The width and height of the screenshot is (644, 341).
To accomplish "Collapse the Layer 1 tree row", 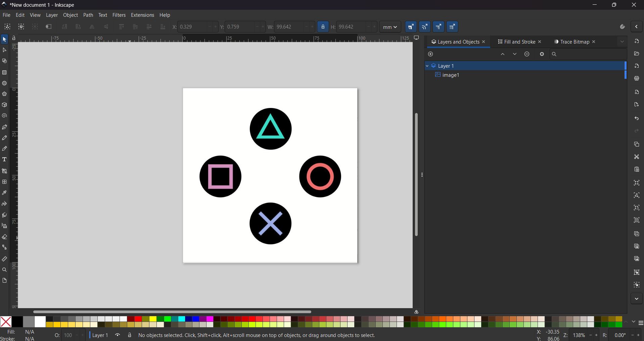I will [x=427, y=66].
